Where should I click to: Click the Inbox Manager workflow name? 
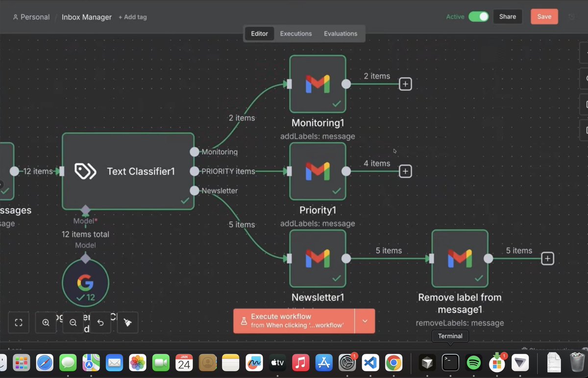pos(87,17)
